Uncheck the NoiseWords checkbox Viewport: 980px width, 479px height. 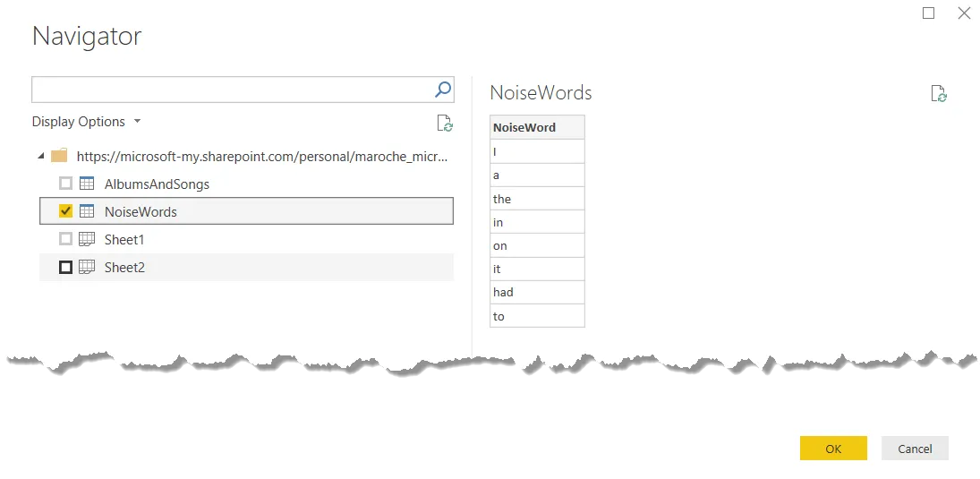click(x=65, y=211)
